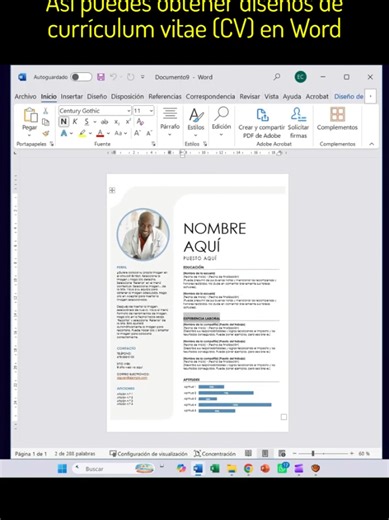This screenshot has width=389, height=520.
Task: Click the zoom slider handle
Action: [313, 453]
